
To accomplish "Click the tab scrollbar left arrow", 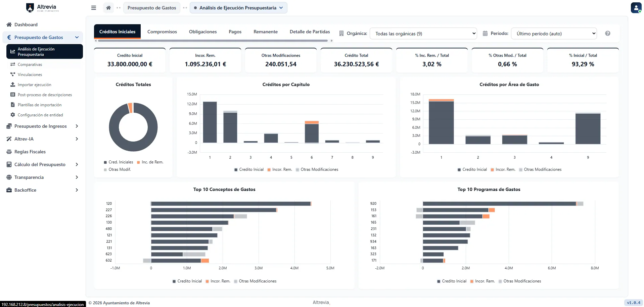I will point(96,41).
